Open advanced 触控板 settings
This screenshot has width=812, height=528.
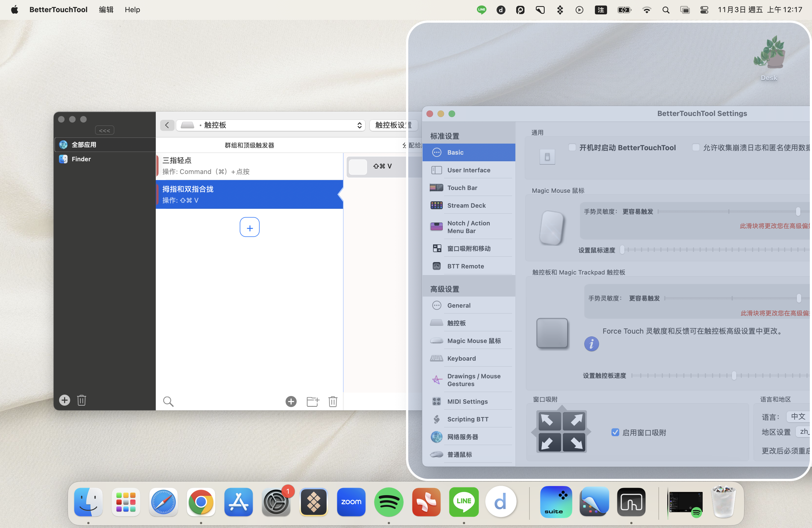[469, 323]
